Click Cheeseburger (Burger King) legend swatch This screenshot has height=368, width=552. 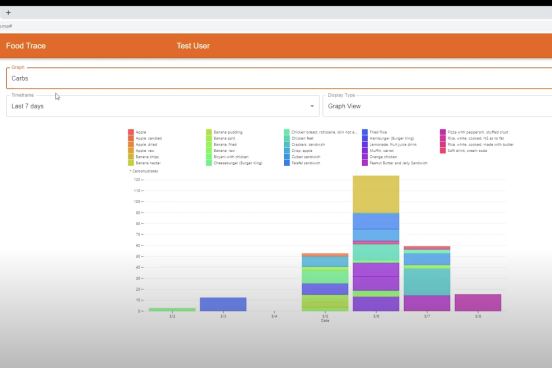pos(209,163)
